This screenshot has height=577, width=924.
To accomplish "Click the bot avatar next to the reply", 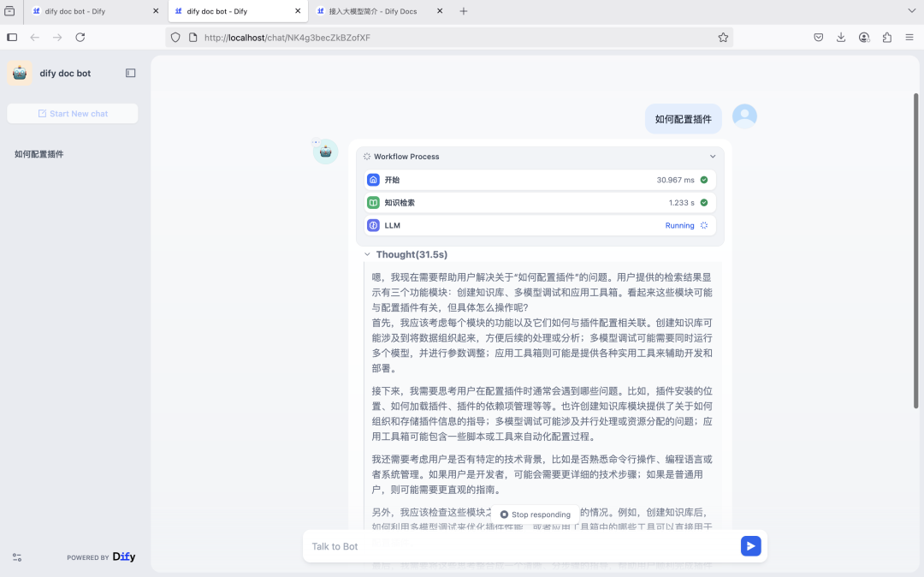I will 325,151.
